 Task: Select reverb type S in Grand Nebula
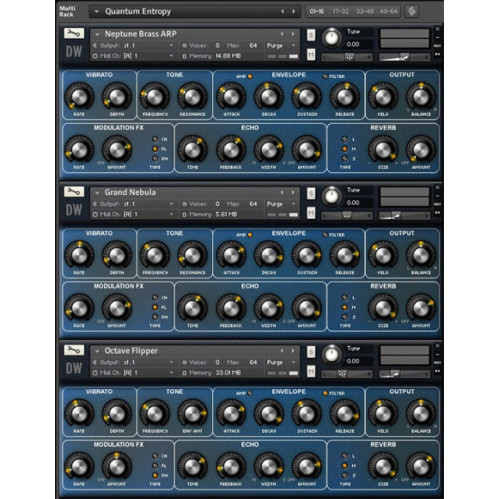pyautogui.click(x=345, y=317)
